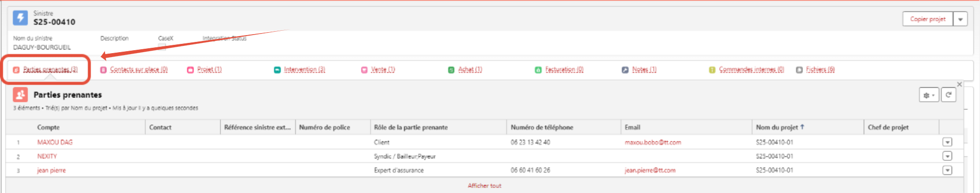This screenshot has height=193, width=980.
Task: Click the Achat related list icon
Action: (x=451, y=70)
